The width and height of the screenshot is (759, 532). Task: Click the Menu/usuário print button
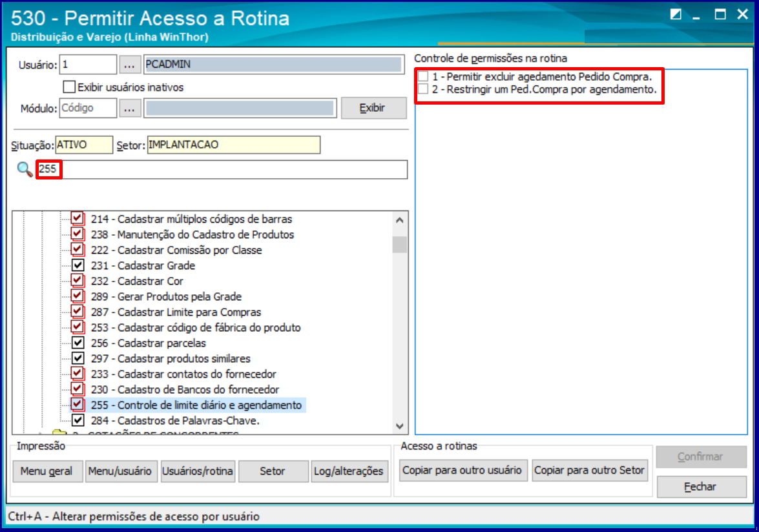(x=120, y=471)
